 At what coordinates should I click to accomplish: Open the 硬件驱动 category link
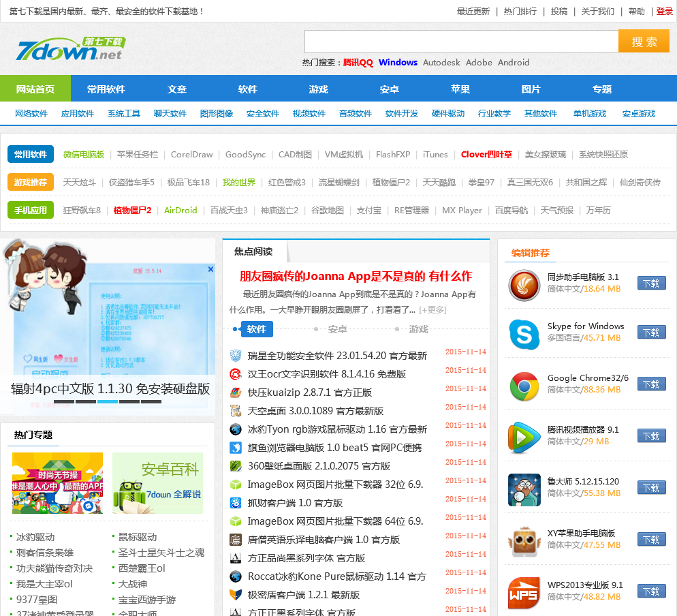(x=448, y=114)
